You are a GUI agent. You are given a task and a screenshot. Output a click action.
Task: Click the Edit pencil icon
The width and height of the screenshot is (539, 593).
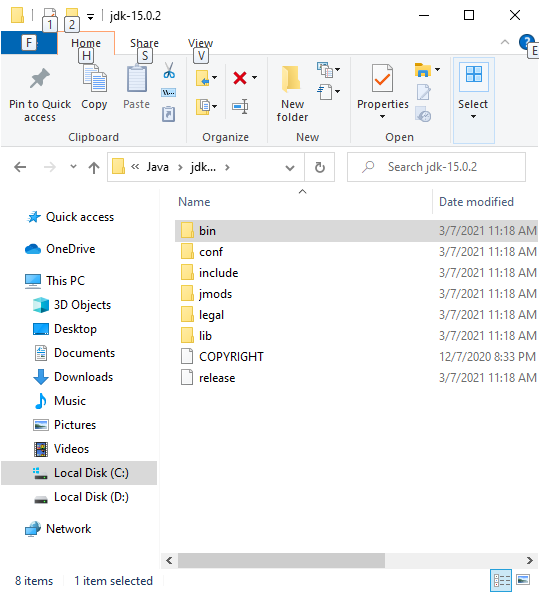(423, 92)
